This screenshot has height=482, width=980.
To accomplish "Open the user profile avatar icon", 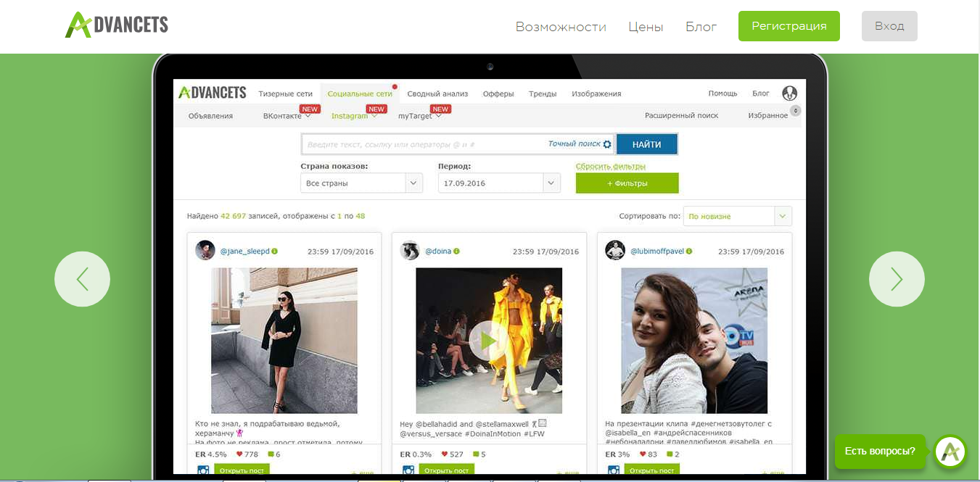I will (790, 94).
